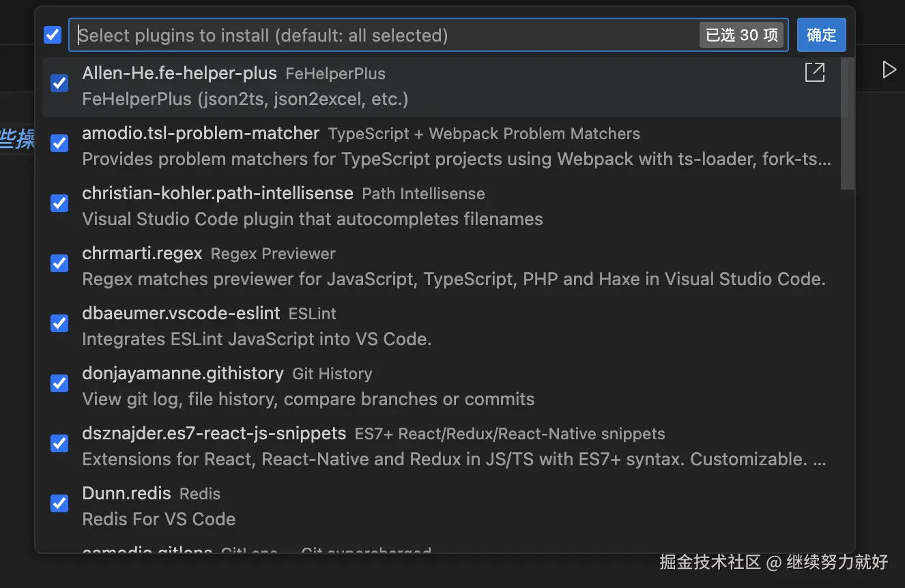The height and width of the screenshot is (588, 905).
Task: Uncheck the Allen-He.fe-helper-plus checkbox
Action: [59, 83]
